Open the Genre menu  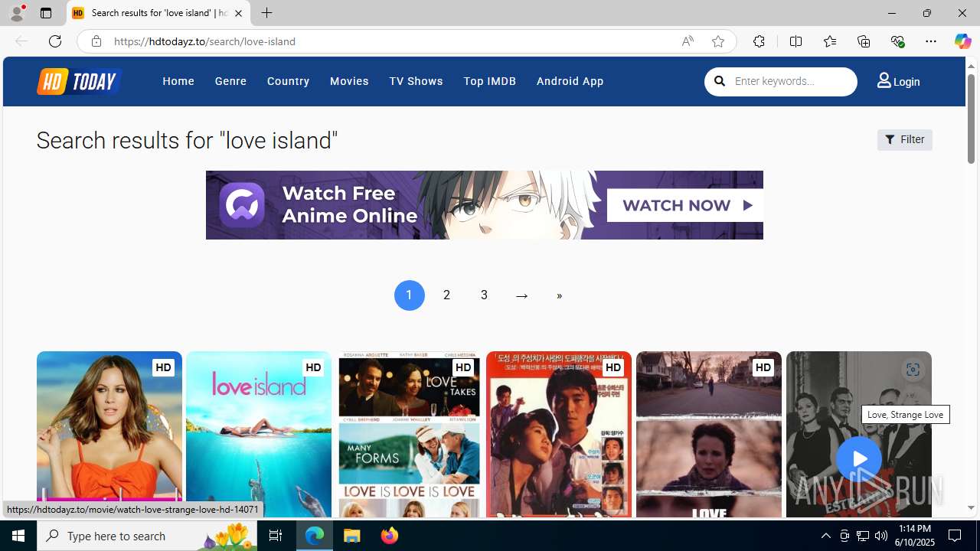tap(230, 81)
